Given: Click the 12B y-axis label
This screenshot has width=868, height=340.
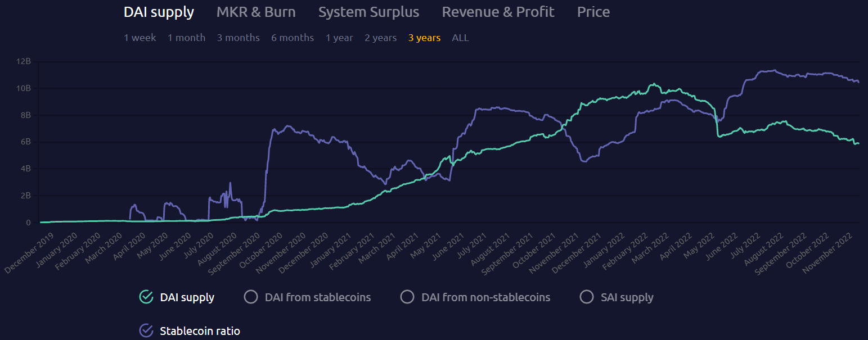Looking at the screenshot, I should (24, 61).
